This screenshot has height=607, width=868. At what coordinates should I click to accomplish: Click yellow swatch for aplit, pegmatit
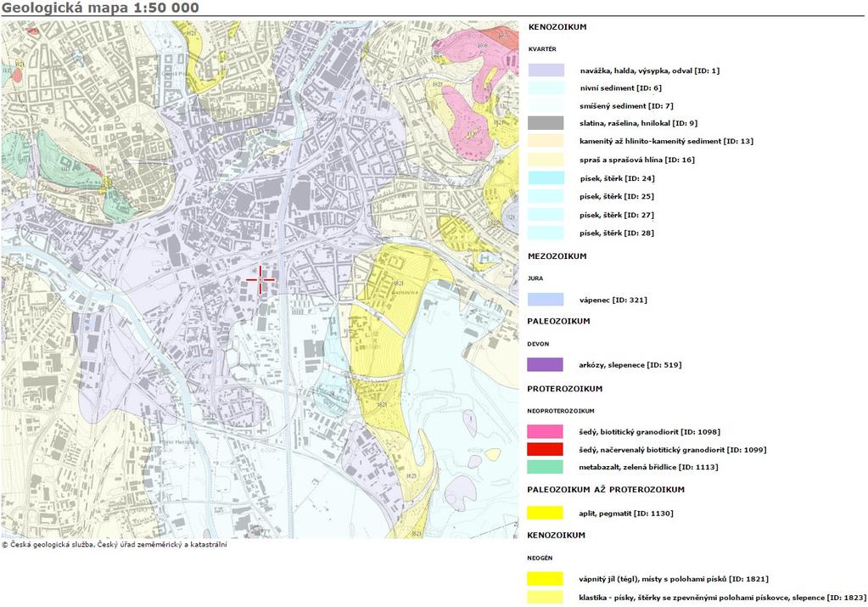(x=546, y=513)
